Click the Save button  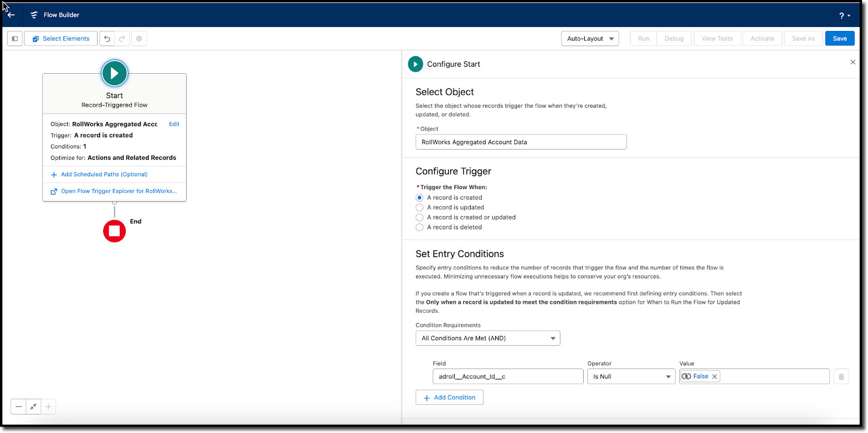[x=839, y=38]
